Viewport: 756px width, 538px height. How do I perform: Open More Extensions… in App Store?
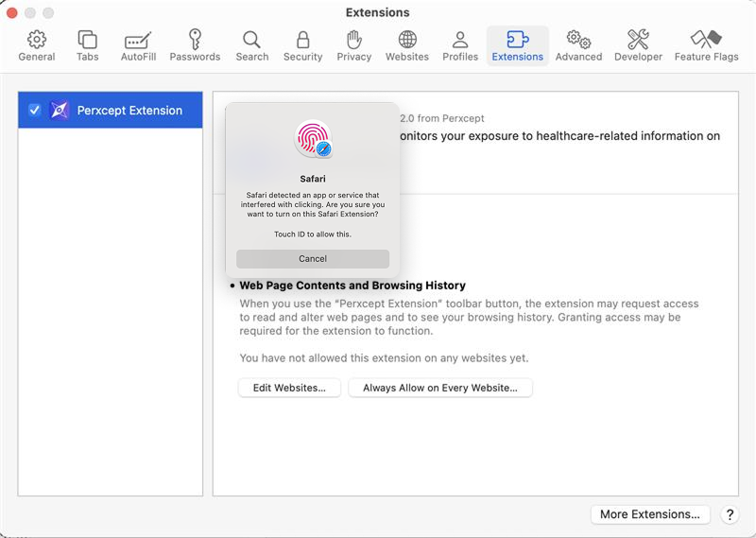(x=650, y=514)
